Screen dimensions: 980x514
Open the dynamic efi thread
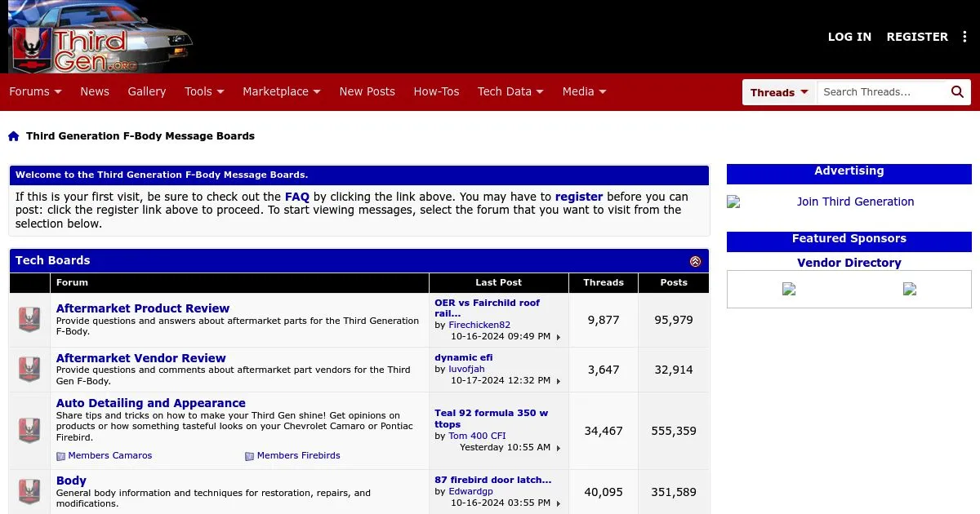tap(464, 357)
